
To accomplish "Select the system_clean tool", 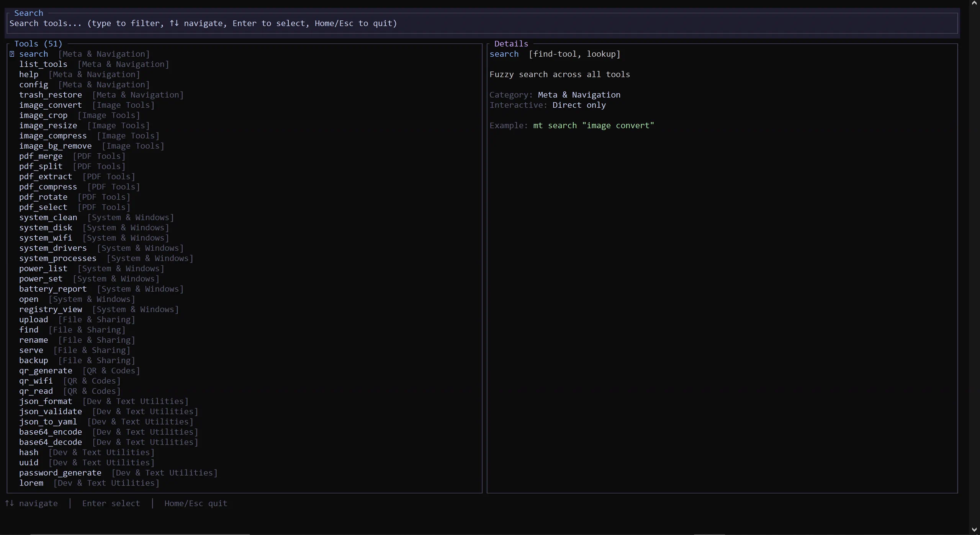I will pos(244,218).
